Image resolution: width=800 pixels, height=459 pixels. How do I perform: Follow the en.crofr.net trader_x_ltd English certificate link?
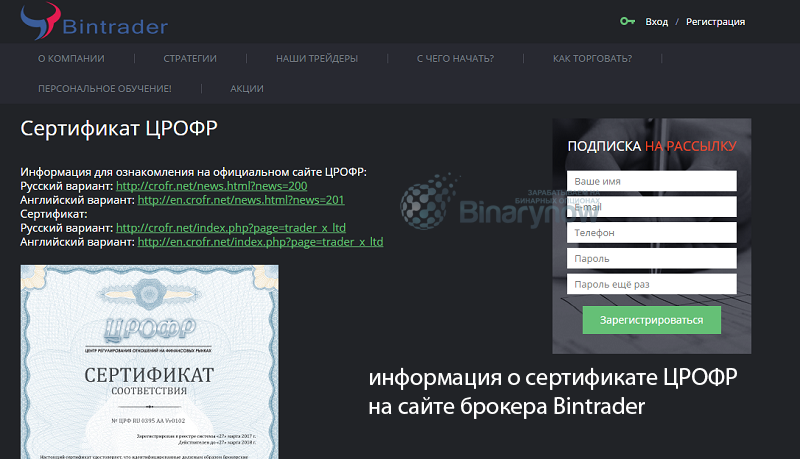[260, 242]
